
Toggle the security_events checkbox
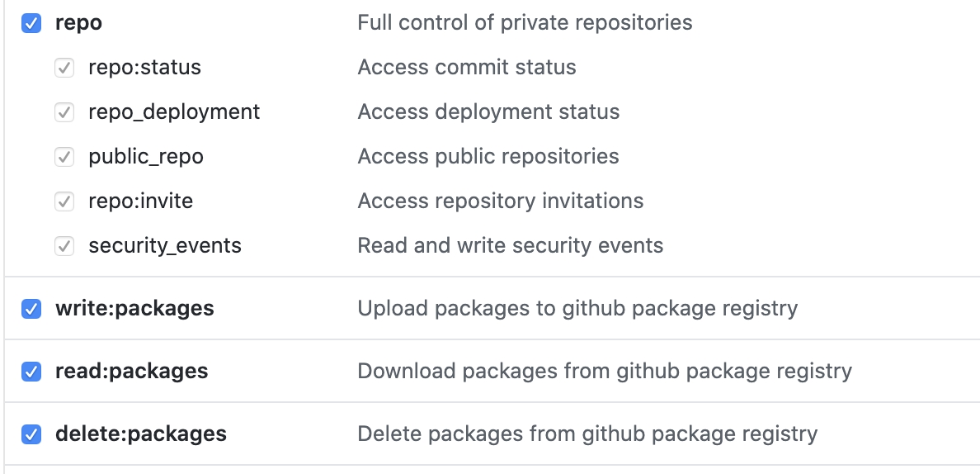point(64,246)
